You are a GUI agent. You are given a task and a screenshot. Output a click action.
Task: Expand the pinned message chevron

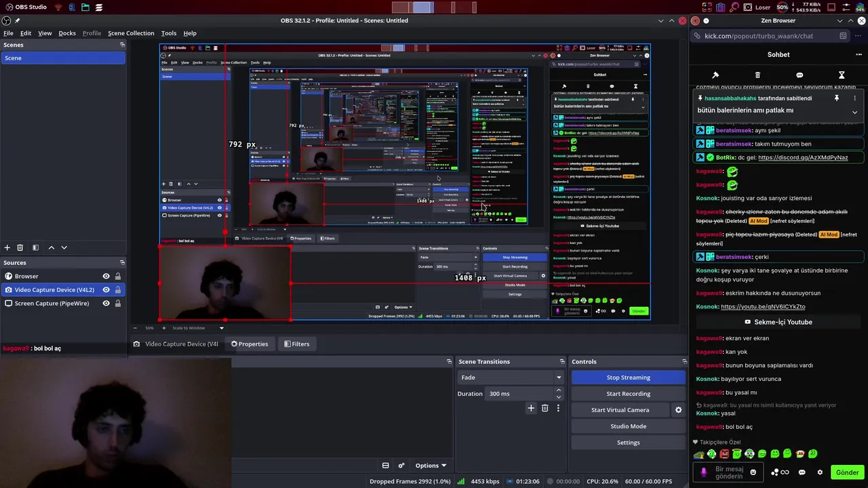pyautogui.click(x=854, y=112)
